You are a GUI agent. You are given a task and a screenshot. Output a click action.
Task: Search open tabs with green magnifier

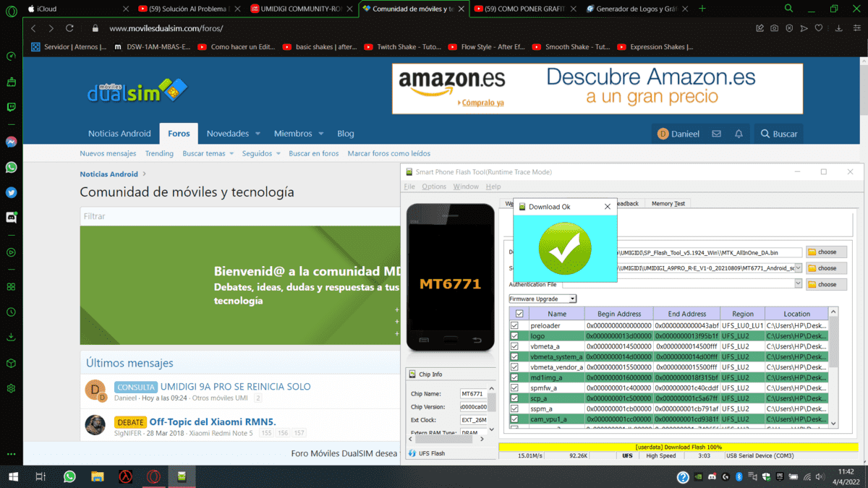tap(789, 9)
